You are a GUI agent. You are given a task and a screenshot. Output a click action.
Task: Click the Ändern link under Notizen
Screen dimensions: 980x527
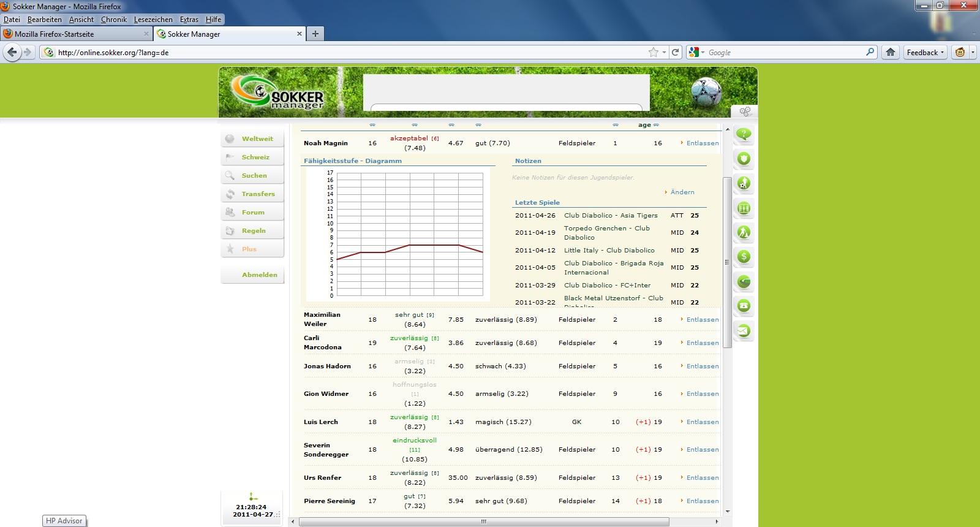pyautogui.click(x=682, y=192)
